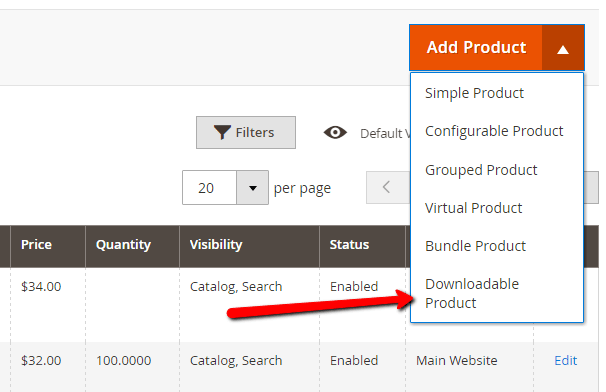Viewport: 606px width, 392px height.
Task: Select Simple Product from the menu
Action: pyautogui.click(x=474, y=93)
